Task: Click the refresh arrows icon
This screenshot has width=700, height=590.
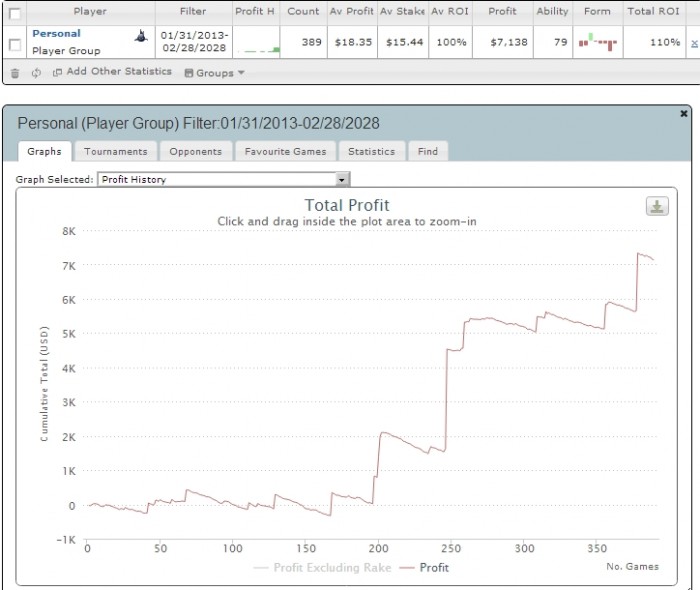Action: [x=36, y=73]
